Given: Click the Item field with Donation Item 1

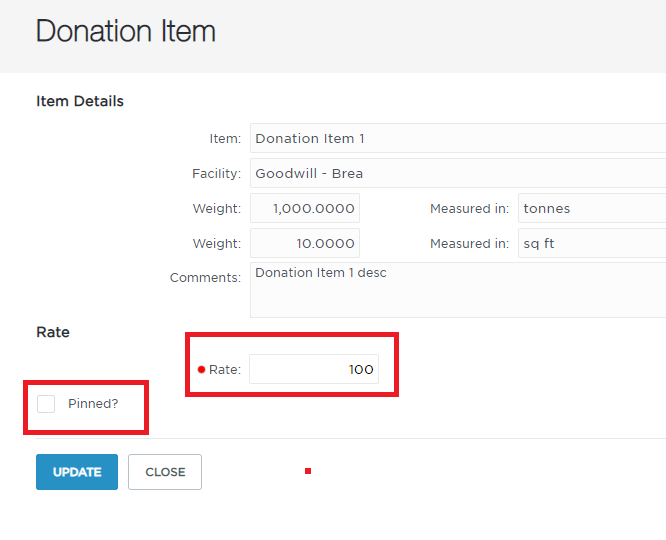Looking at the screenshot, I should coord(458,138).
